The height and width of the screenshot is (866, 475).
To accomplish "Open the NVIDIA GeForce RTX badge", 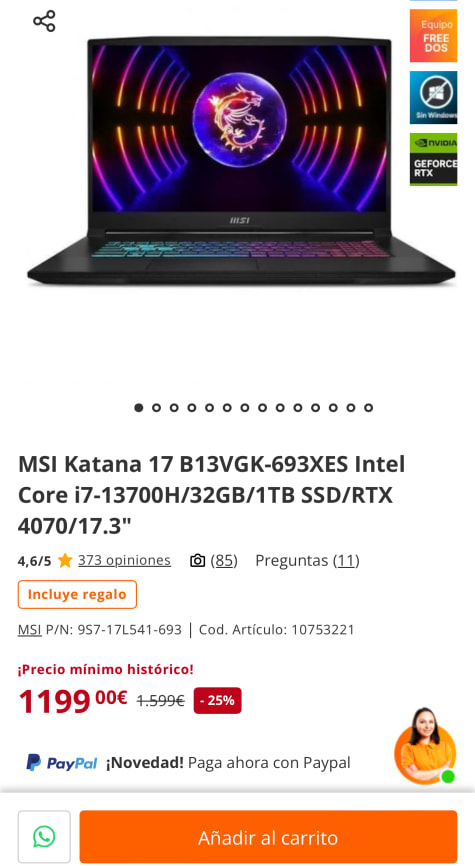I will coord(433,159).
